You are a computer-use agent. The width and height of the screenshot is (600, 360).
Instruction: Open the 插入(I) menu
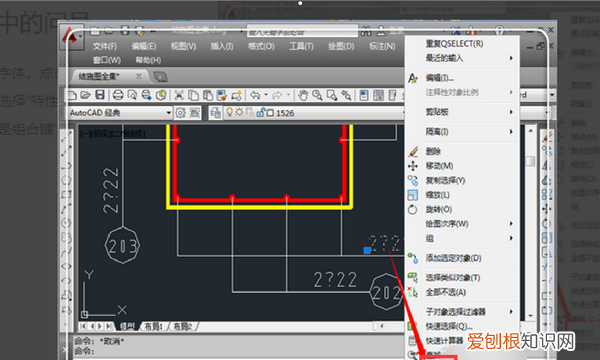(x=222, y=46)
